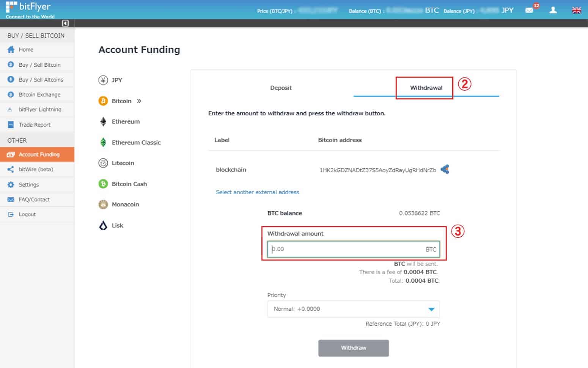Open Settings menu item
Screen dimensions: 588x368
37,185
